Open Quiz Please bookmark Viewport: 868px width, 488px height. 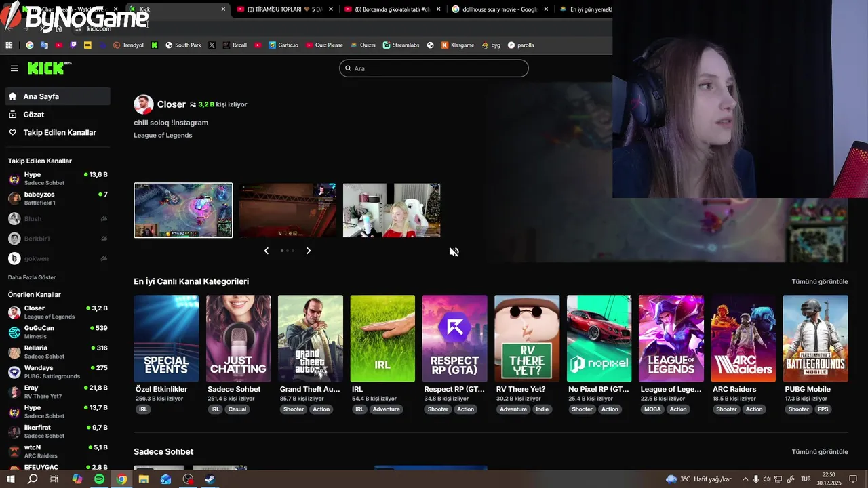[x=324, y=45]
